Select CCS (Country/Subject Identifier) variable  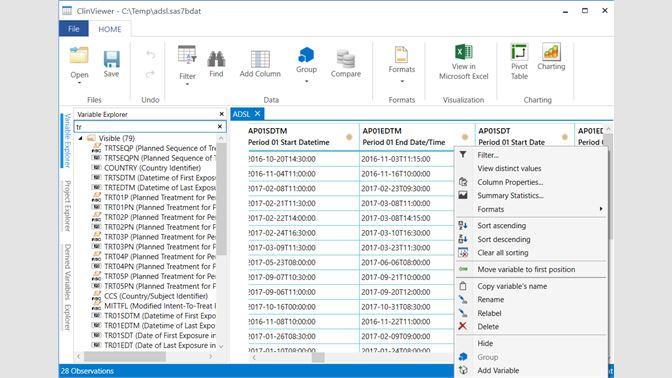click(156, 296)
